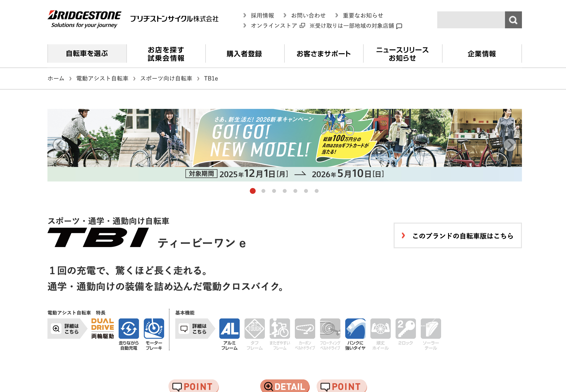Click the アルミフレーム AL icon

229,328
